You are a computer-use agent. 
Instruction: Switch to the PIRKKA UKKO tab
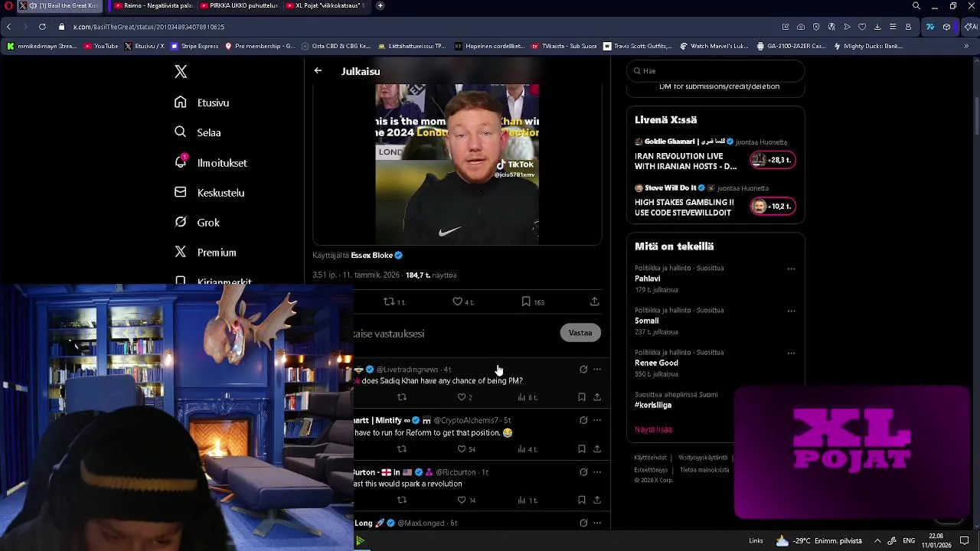click(239, 5)
